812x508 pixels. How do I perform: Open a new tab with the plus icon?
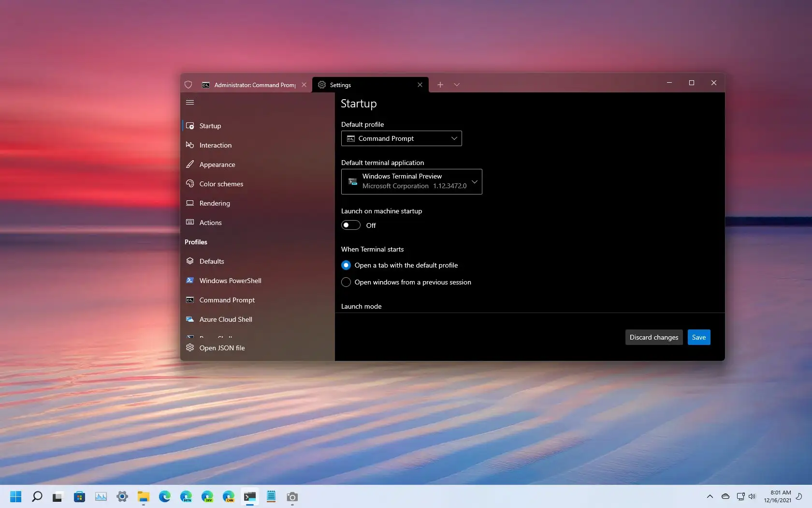[440, 85]
